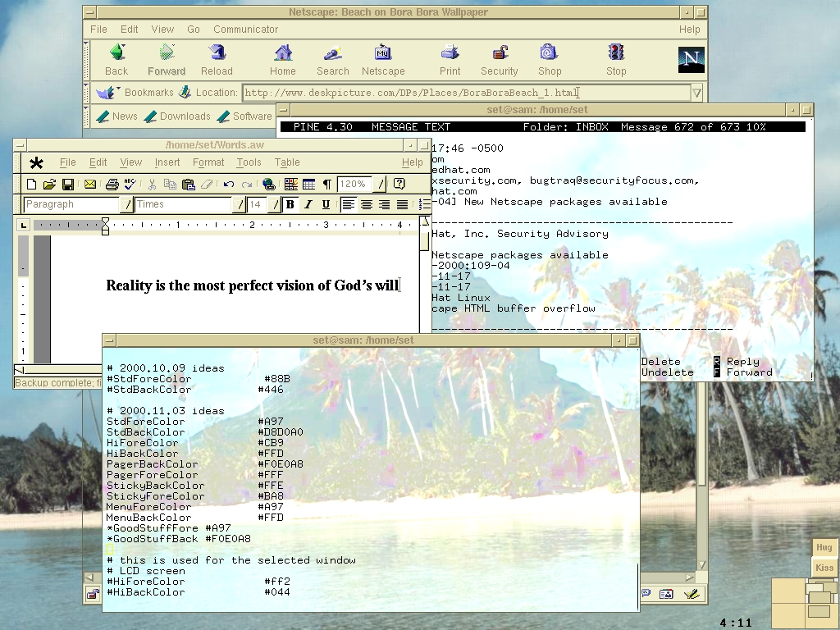Image resolution: width=840 pixels, height=630 pixels.
Task: Open Composer icon in Netscape component bar
Action: pos(691,594)
